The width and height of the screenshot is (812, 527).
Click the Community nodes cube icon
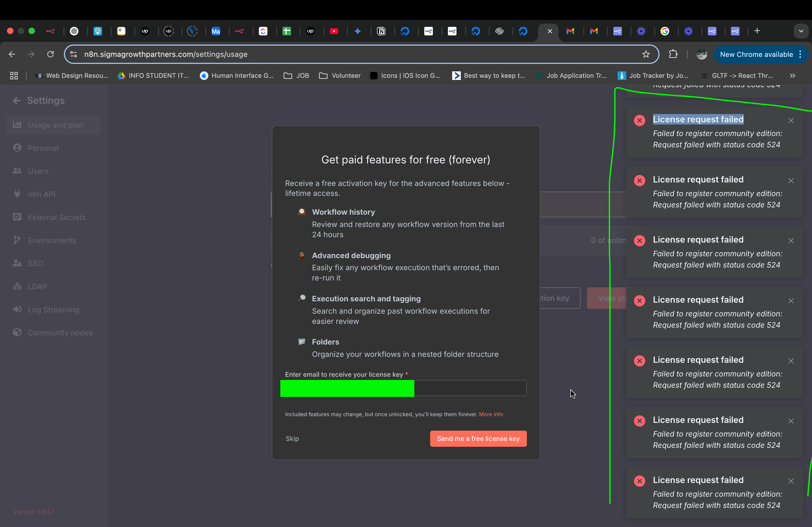17,332
